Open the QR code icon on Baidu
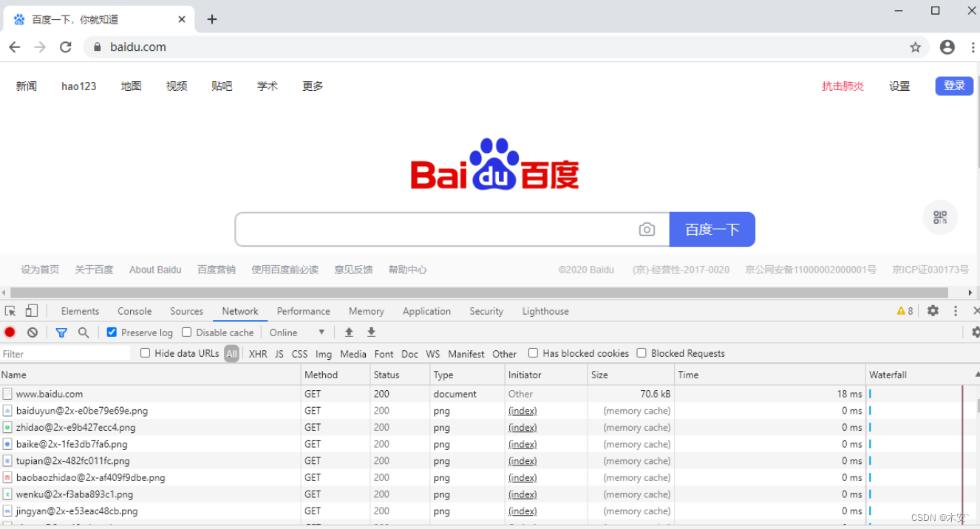The width and height of the screenshot is (980, 529). 940,217
